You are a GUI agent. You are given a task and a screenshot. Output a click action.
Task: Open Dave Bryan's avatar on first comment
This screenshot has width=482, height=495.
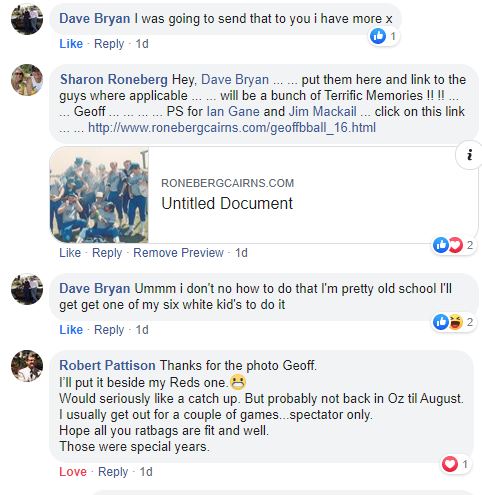click(27, 19)
